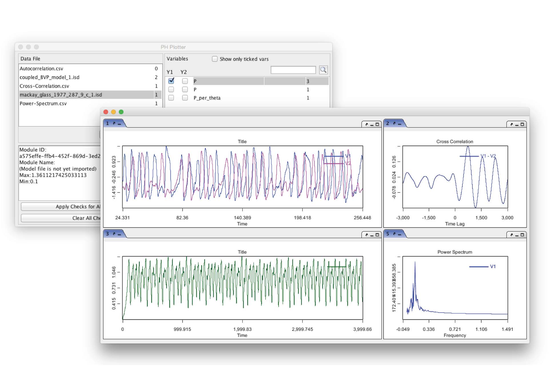The height and width of the screenshot is (392, 555).
Task: Click the variable search text field
Action: click(293, 70)
